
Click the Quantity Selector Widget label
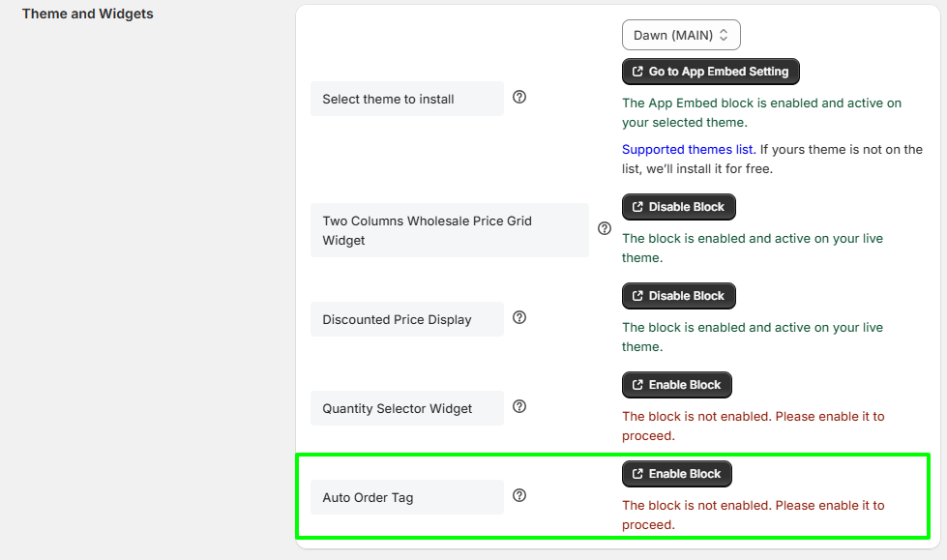[397, 408]
